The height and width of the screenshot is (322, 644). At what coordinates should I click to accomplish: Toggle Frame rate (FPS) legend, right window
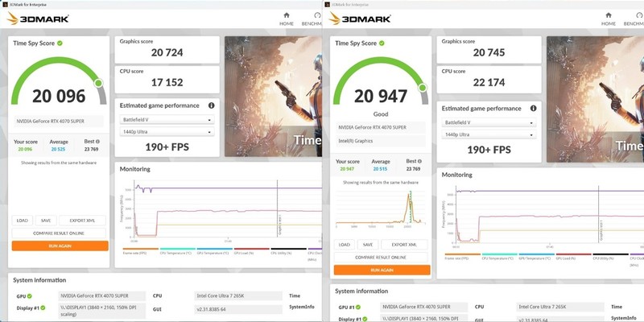coord(462,256)
